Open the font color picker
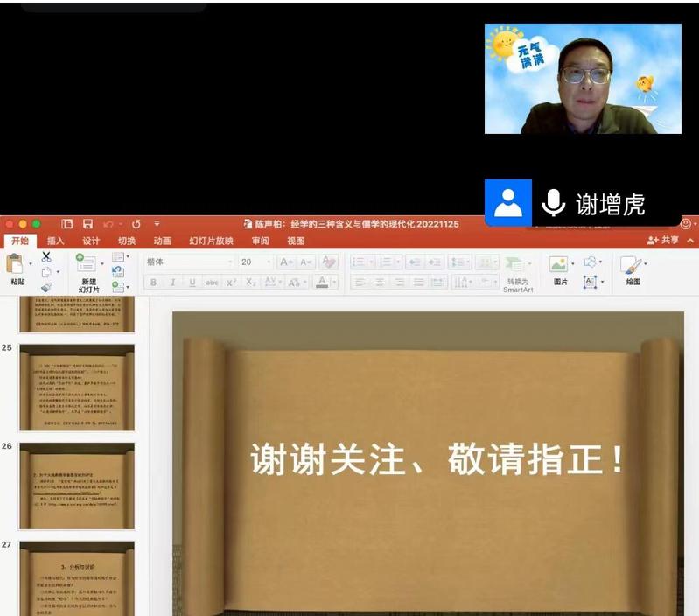This screenshot has width=699, height=616. tap(322, 283)
